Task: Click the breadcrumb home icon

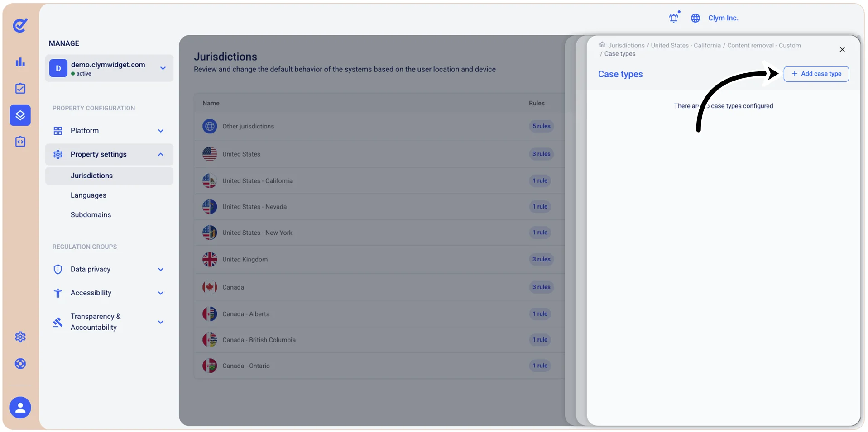Action: [x=602, y=45]
